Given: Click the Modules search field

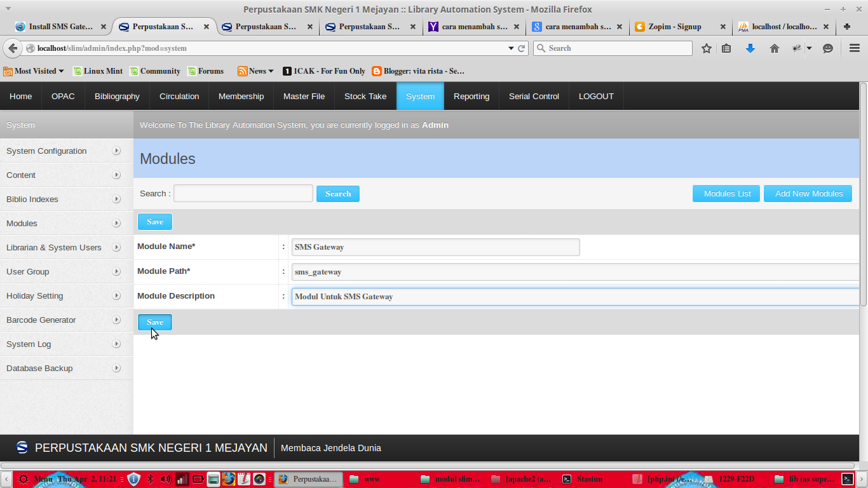Looking at the screenshot, I should (243, 193).
